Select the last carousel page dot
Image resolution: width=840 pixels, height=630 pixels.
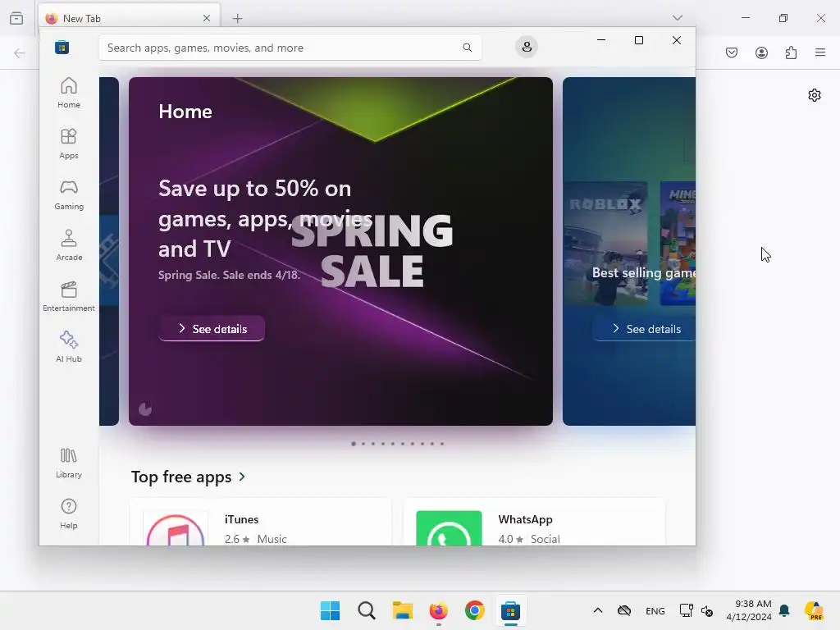pos(442,444)
